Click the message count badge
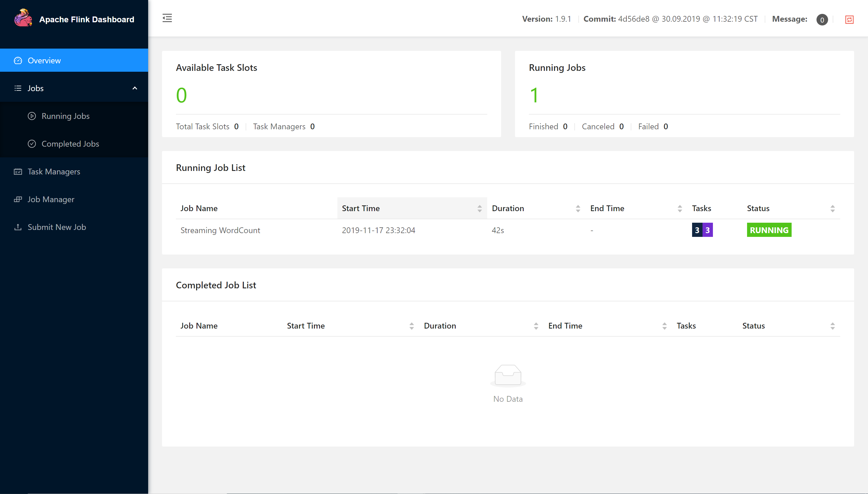The width and height of the screenshot is (868, 494). [x=822, y=20]
